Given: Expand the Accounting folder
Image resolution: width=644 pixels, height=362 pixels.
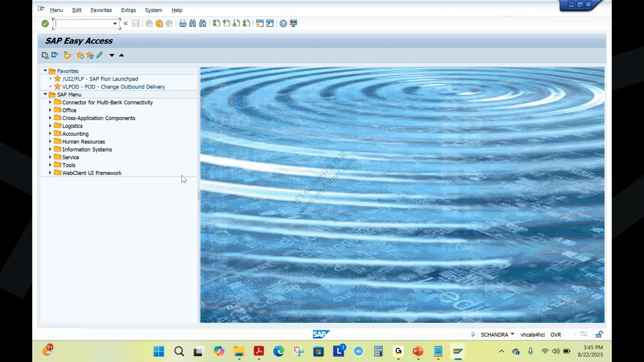Looking at the screenshot, I should [x=50, y=133].
